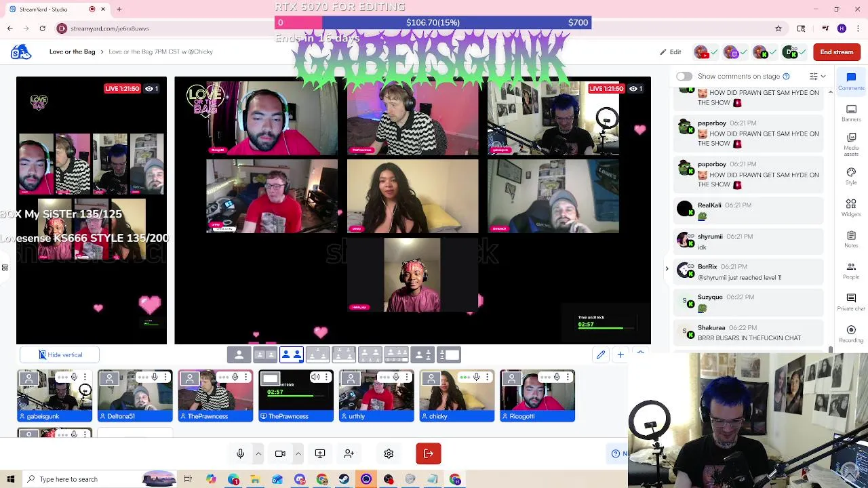The image size is (868, 488).
Task: Open the Media assets tab
Action: pyautogui.click(x=851, y=145)
